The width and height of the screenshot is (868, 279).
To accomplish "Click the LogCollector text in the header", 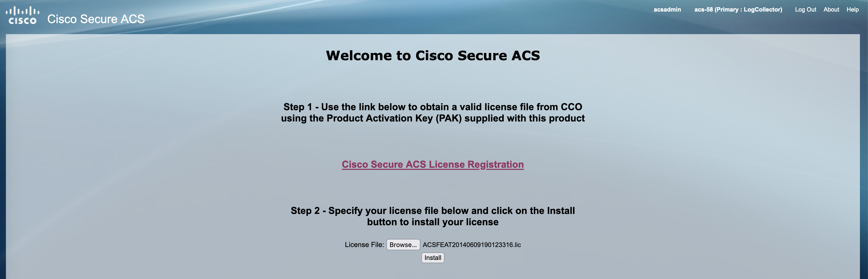I will pos(762,9).
